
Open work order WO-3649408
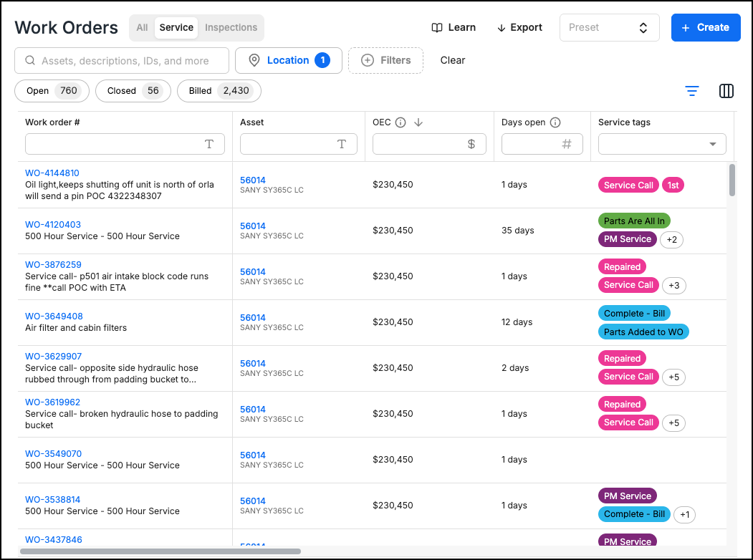(x=54, y=317)
